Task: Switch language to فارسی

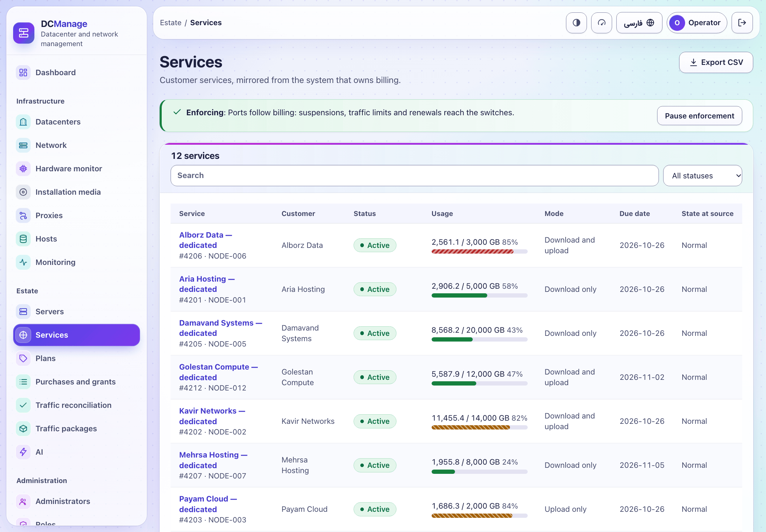Action: (639, 23)
